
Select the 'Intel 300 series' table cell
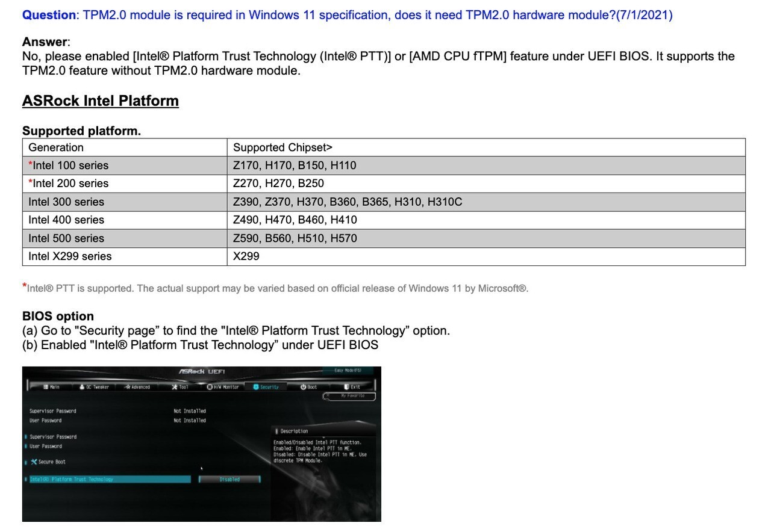(125, 202)
